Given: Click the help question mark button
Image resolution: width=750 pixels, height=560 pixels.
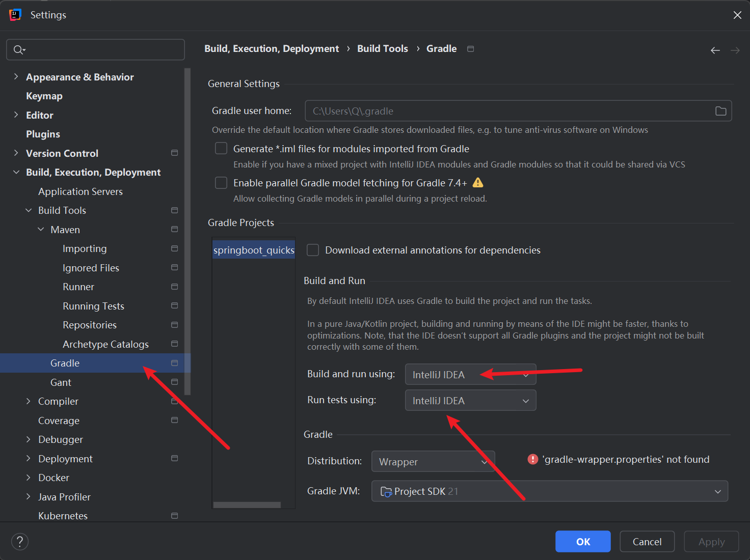Looking at the screenshot, I should coord(20,541).
